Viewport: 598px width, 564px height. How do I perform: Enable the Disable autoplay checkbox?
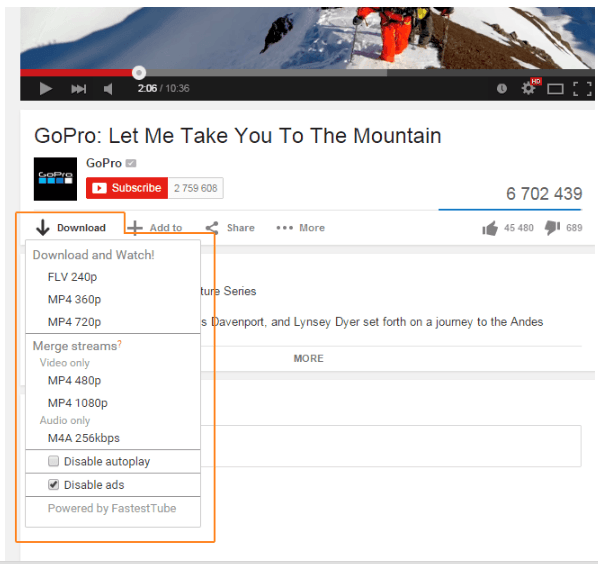pyautogui.click(x=53, y=461)
